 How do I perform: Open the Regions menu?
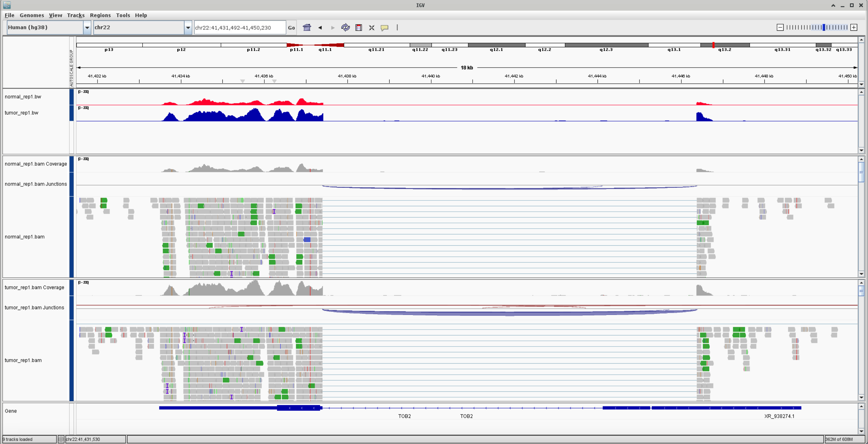coord(100,15)
